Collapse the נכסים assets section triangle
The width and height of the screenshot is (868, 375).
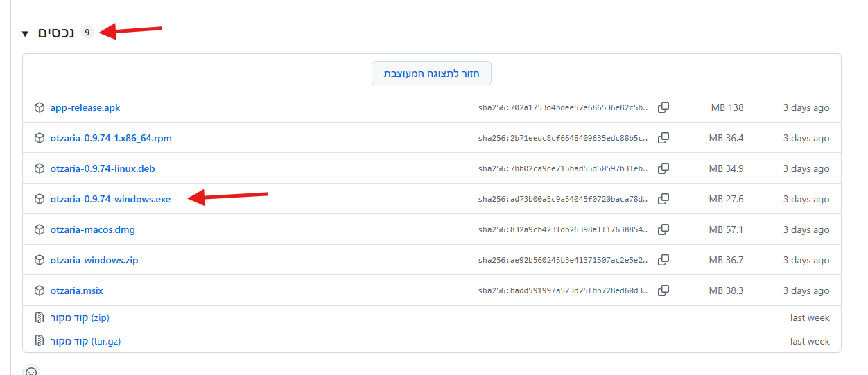[26, 33]
